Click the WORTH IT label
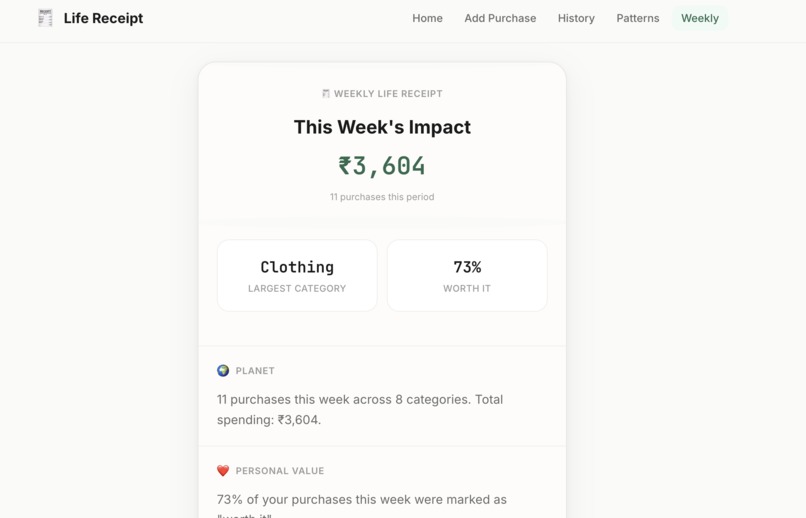Screen dimensions: 806x518 tap(467, 289)
